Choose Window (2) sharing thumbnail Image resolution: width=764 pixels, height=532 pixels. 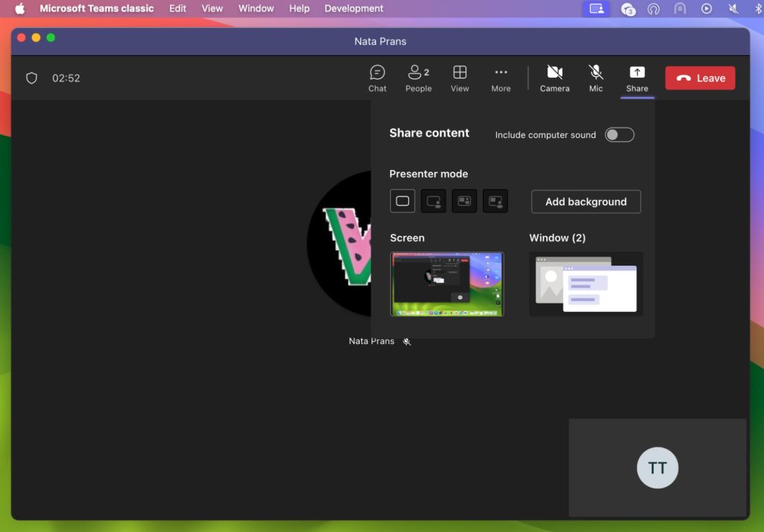(586, 284)
